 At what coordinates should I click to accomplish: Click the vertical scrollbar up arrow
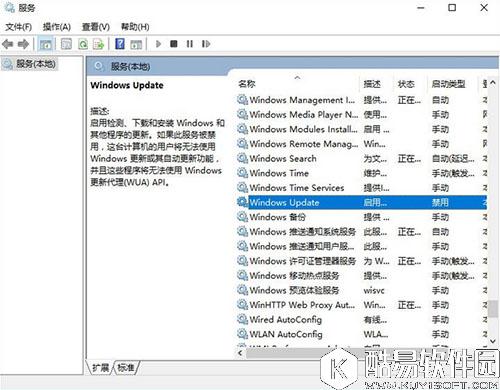[493, 82]
